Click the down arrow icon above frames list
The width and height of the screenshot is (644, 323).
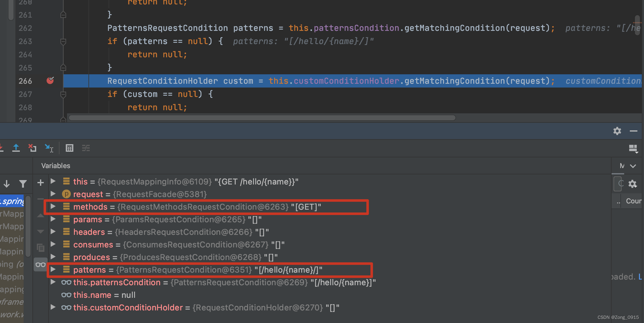click(x=7, y=184)
